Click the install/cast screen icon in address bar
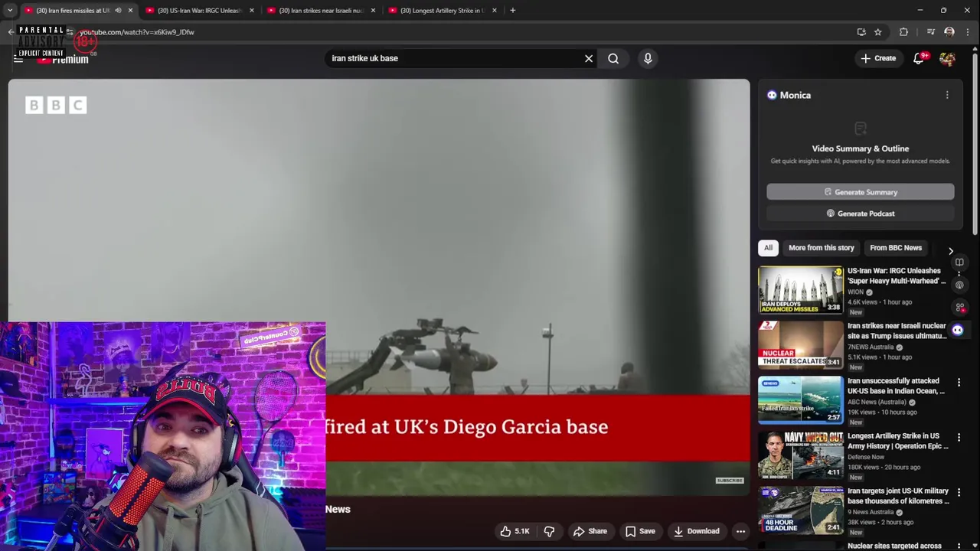Viewport: 980px width, 551px height. 861,32
